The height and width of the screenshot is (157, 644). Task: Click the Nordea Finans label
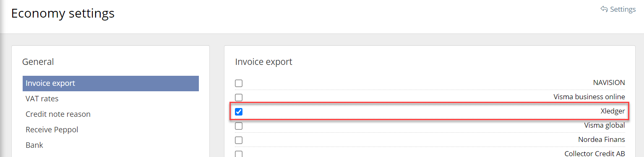pos(602,140)
